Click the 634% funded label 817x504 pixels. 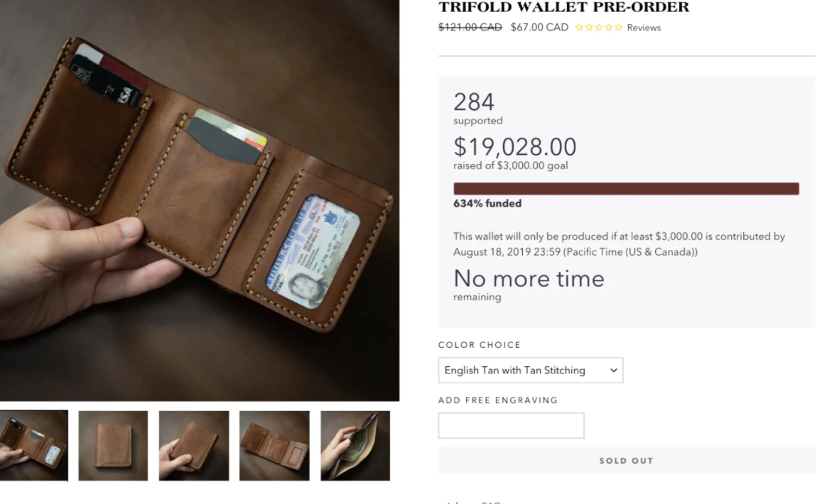pos(487,204)
